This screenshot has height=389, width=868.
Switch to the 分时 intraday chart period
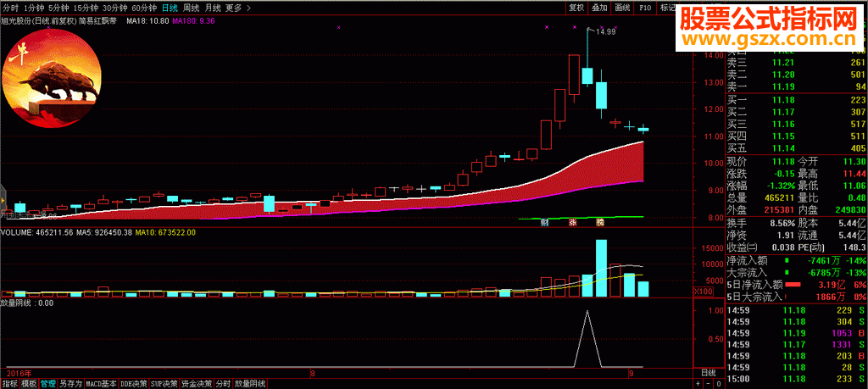(x=11, y=8)
